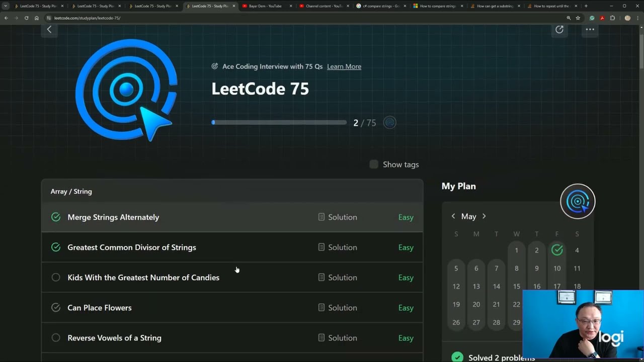Open the Chrome profile avatar
This screenshot has height=362, width=644.
(x=627, y=18)
